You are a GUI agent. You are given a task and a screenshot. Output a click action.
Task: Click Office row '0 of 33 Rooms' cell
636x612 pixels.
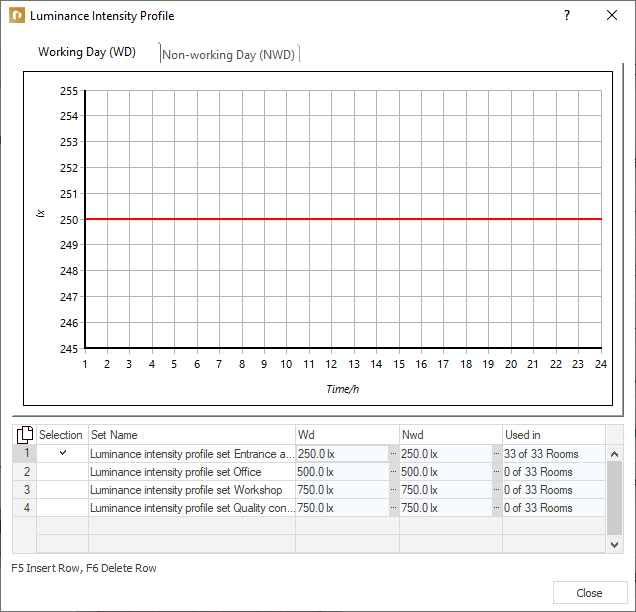tap(554, 472)
